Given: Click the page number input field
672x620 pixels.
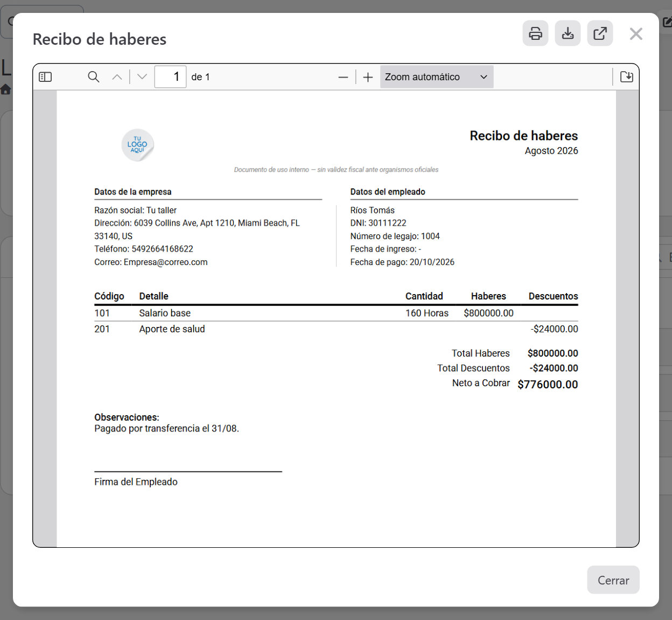Looking at the screenshot, I should (x=170, y=77).
